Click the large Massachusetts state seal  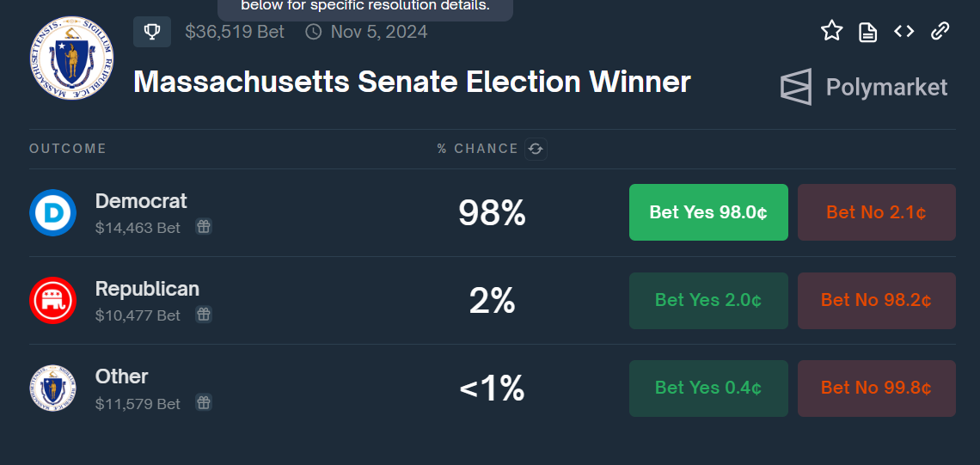pos(70,57)
